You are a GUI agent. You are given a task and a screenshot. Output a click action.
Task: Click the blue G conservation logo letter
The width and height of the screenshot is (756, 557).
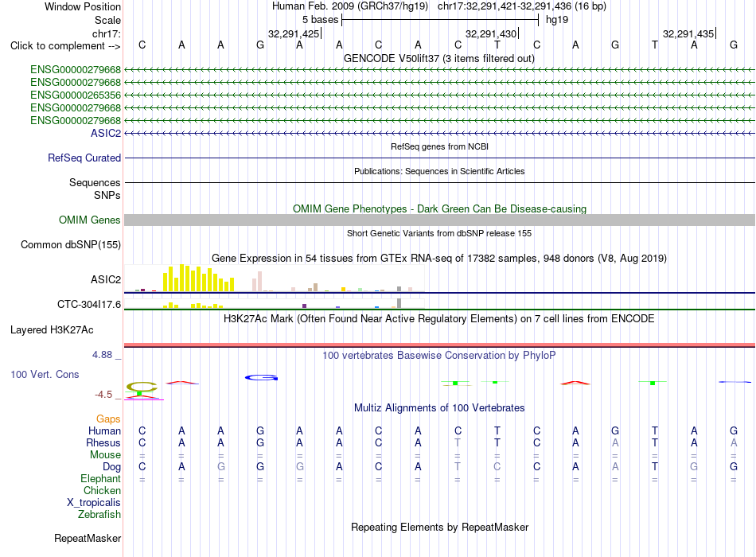[261, 378]
